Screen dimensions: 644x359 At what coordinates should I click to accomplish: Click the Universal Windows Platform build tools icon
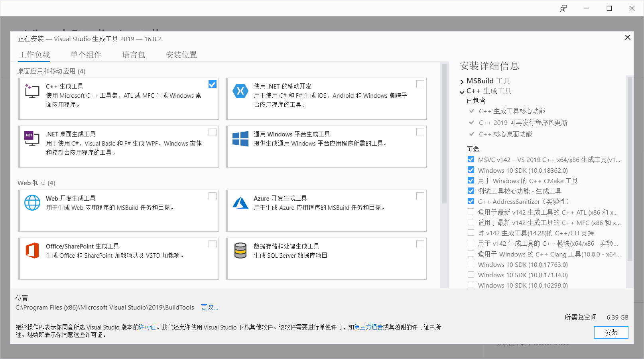[240, 139]
